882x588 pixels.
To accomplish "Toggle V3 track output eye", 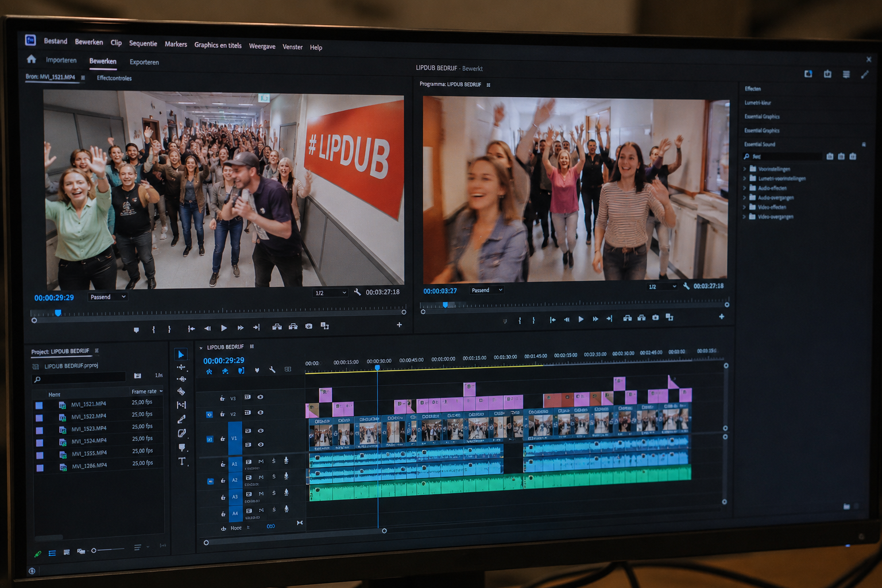I will pos(260,397).
